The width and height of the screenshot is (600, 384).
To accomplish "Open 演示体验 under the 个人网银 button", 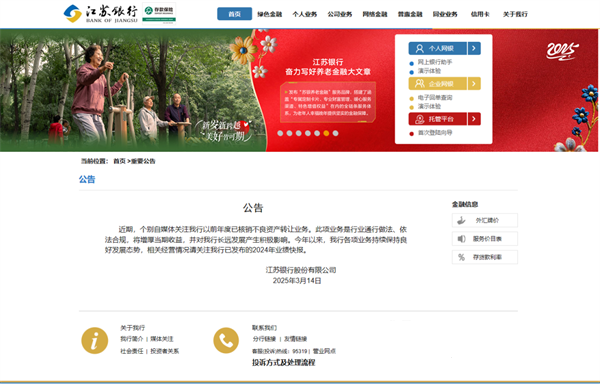I will 429,71.
